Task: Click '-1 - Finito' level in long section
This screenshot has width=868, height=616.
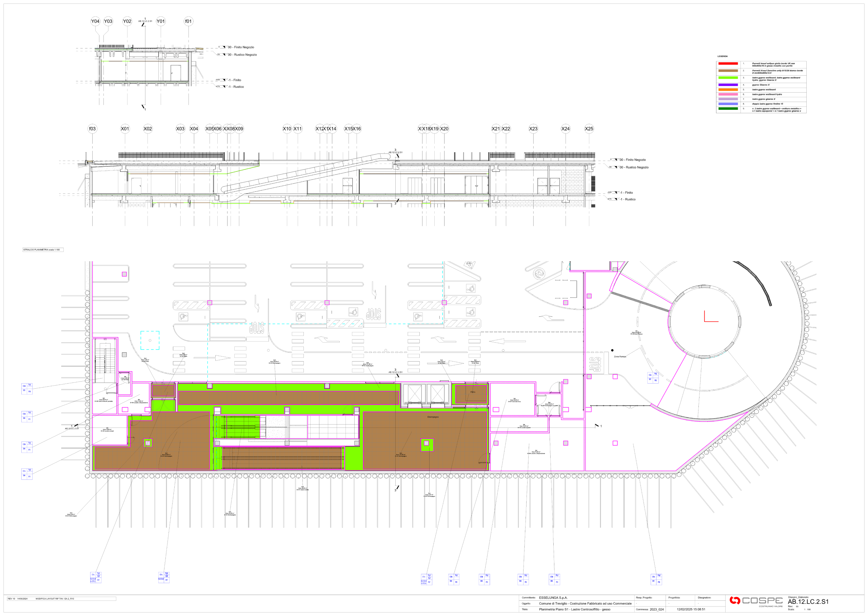Action: pyautogui.click(x=626, y=193)
